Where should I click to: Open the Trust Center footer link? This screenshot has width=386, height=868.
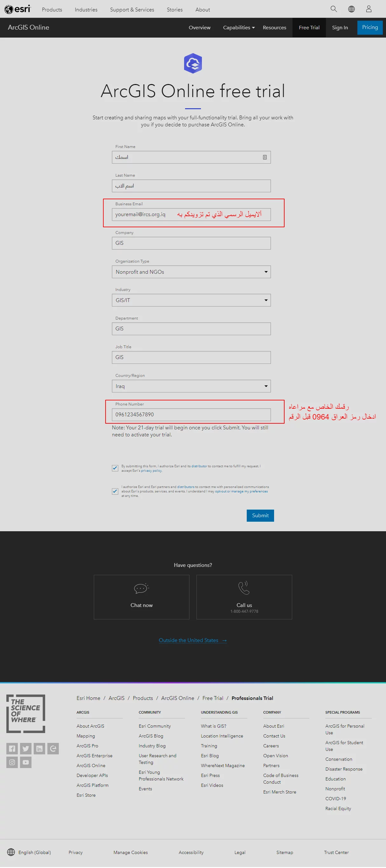click(x=336, y=853)
